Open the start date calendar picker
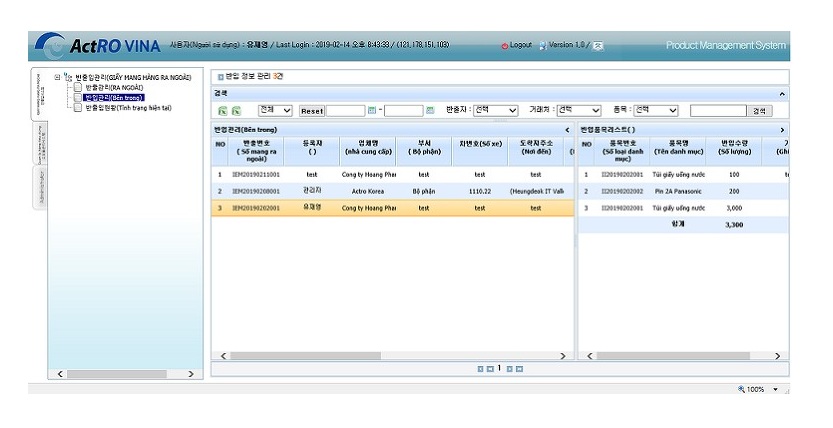This screenshot has width=833, height=428. point(372,110)
